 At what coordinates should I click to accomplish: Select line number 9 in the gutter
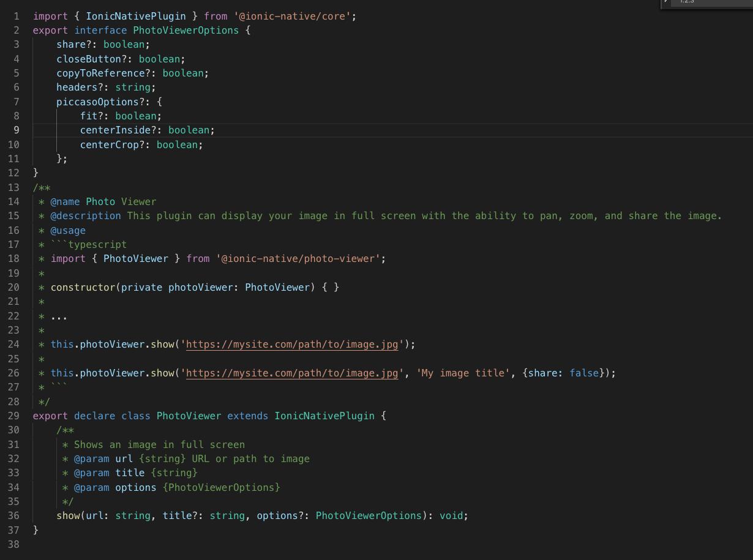(x=16, y=130)
